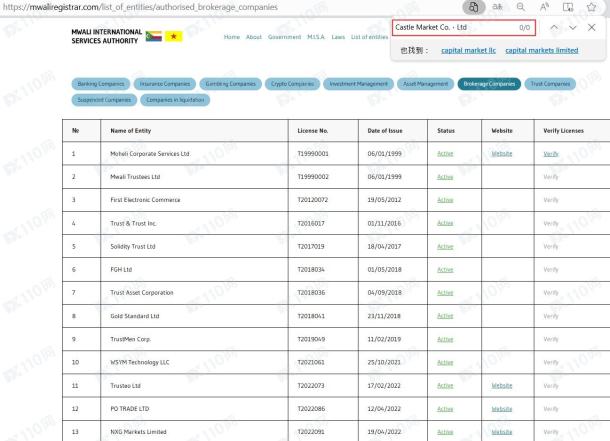This screenshot has height=441, width=610.
Task: Open Website link for PO TRADE LTD
Action: 501,409
